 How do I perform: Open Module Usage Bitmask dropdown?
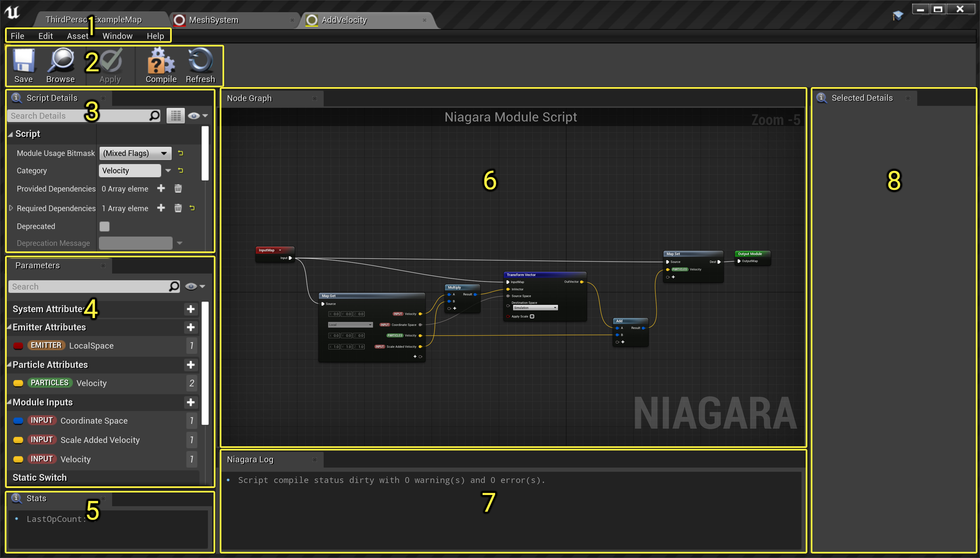pyautogui.click(x=135, y=153)
